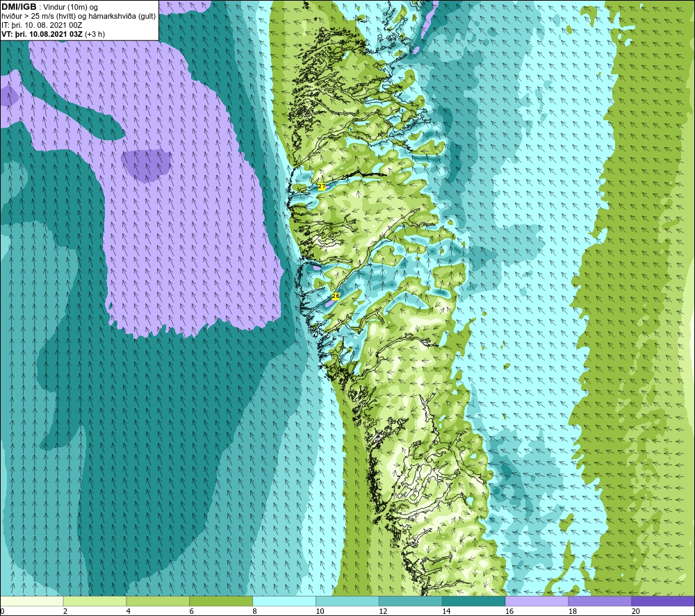Select the above 20 m/s dark purple swatch
The height and width of the screenshot is (616, 695).
pos(663,601)
